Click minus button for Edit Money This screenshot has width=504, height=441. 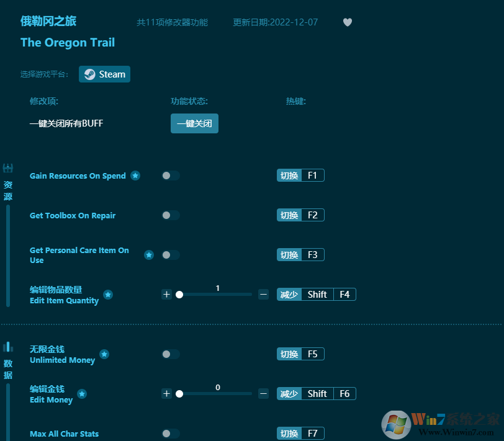[x=263, y=394]
